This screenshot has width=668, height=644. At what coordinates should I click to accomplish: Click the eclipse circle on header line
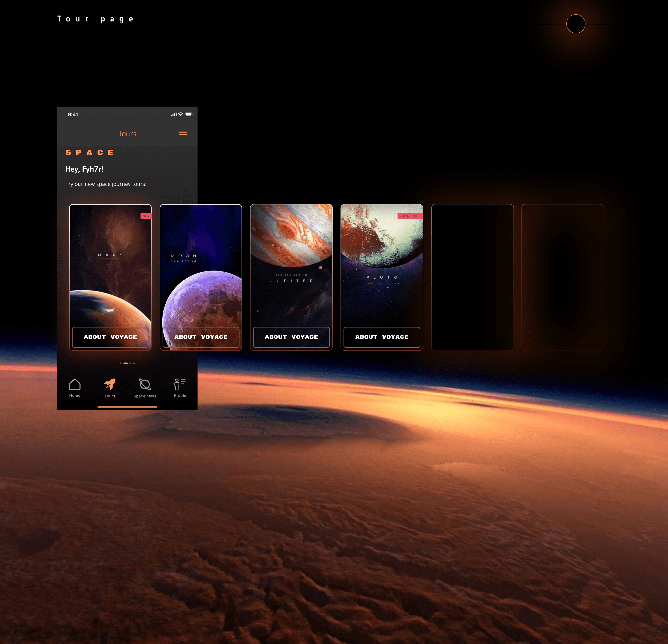(x=576, y=24)
